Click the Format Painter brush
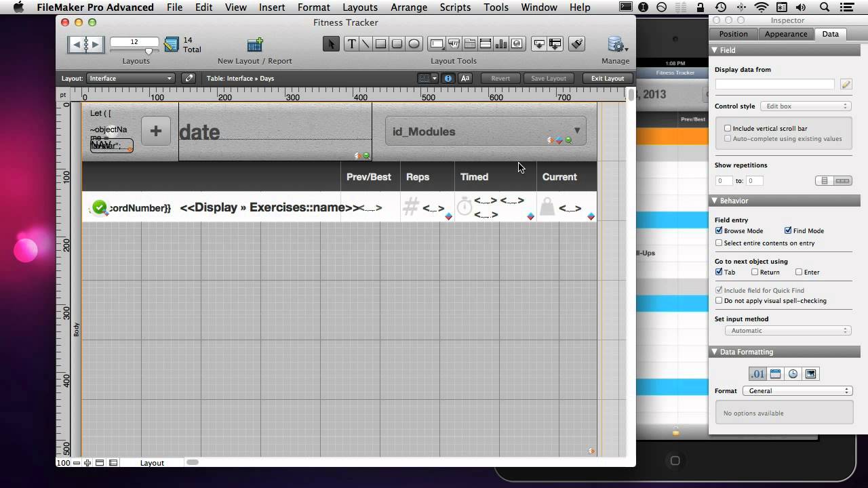This screenshot has width=868, height=488. pyautogui.click(x=577, y=44)
